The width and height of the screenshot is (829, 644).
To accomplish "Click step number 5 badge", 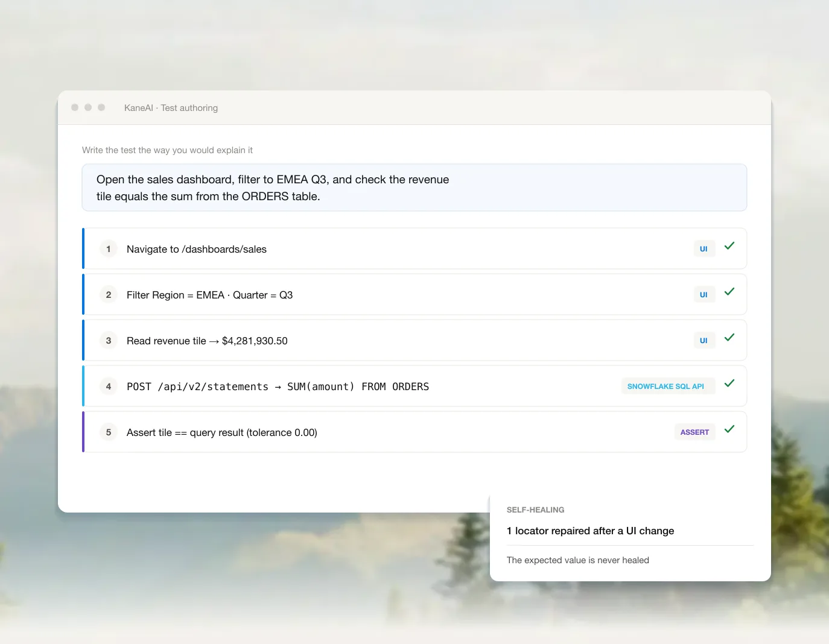I will (x=109, y=432).
